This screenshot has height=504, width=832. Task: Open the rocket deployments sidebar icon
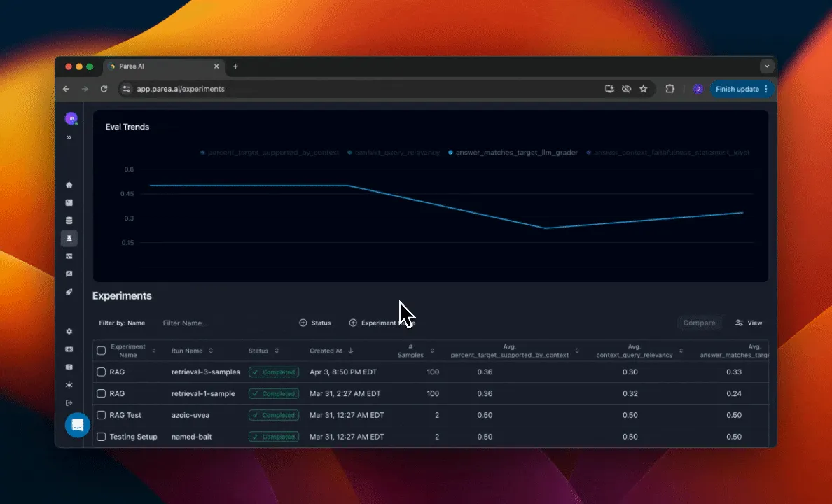[69, 292]
